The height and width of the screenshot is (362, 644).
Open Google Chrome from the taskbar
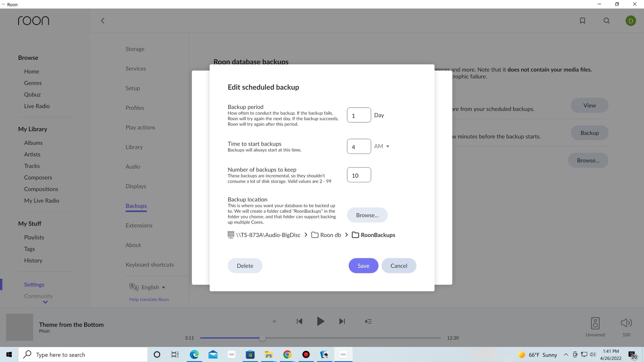coord(287,354)
